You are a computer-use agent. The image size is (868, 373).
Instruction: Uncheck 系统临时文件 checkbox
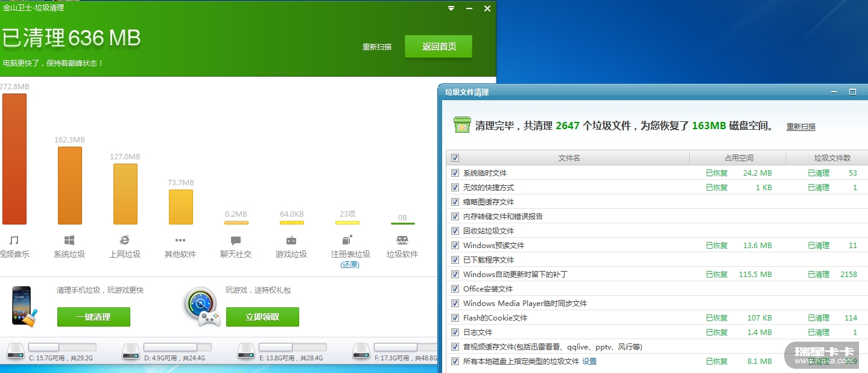pos(455,173)
